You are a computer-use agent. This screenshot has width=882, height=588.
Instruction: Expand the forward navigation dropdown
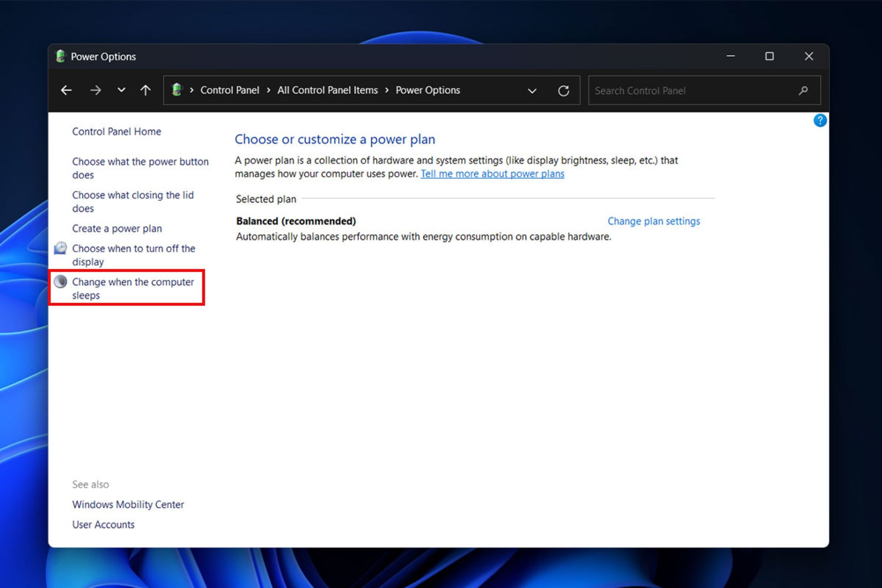click(120, 90)
